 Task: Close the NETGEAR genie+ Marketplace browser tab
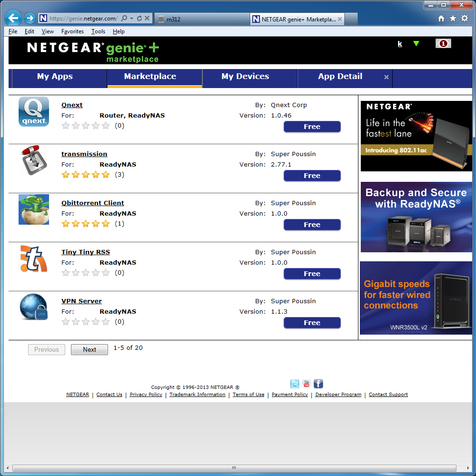340,19
